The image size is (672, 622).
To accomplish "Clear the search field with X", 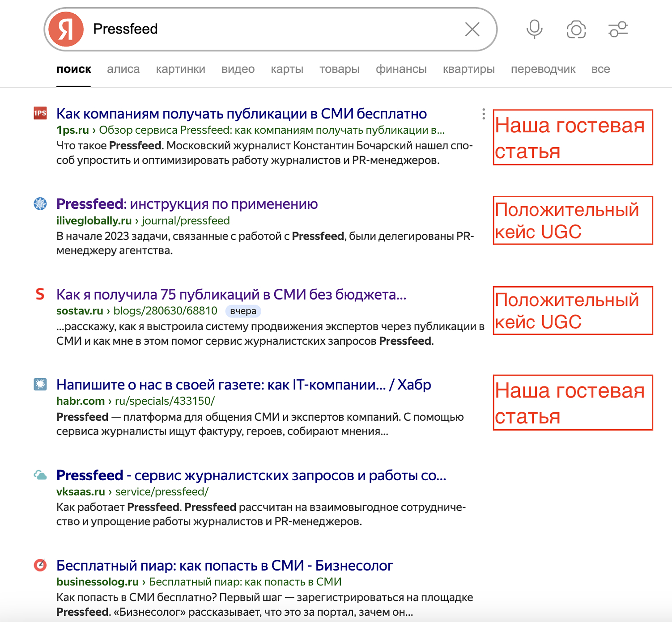I will coord(472,30).
